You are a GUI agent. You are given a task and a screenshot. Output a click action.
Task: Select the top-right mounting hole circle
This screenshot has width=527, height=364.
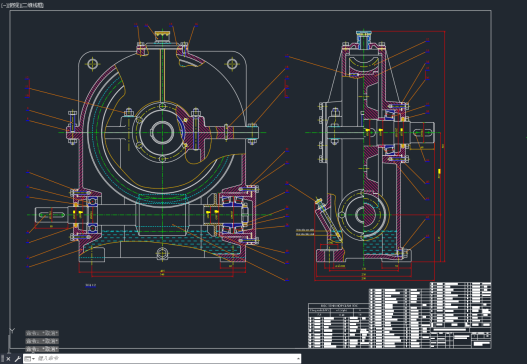click(232, 64)
